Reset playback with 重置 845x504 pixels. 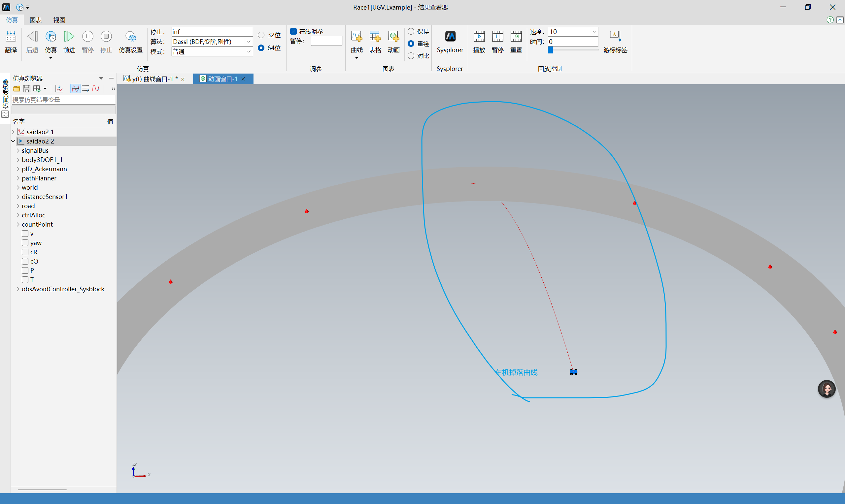516,37
